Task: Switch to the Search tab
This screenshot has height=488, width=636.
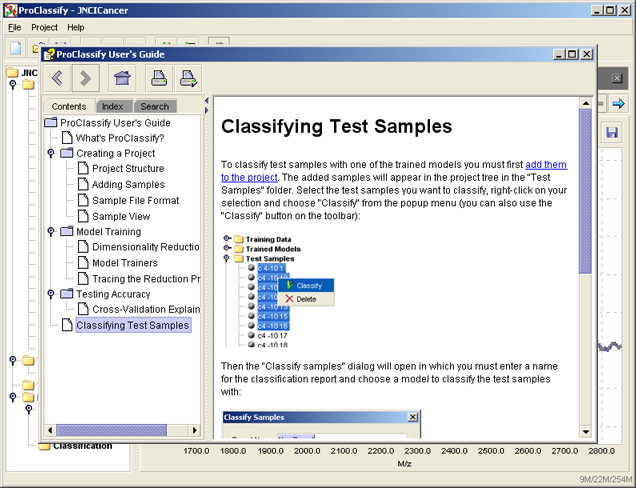Action: (155, 106)
